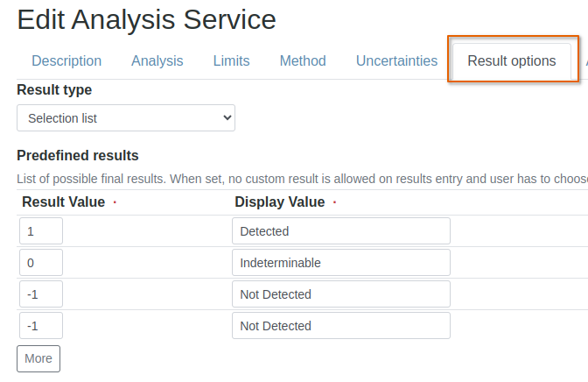588x382 pixels.
Task: Click the third row's -1 result value field
Action: click(41, 294)
